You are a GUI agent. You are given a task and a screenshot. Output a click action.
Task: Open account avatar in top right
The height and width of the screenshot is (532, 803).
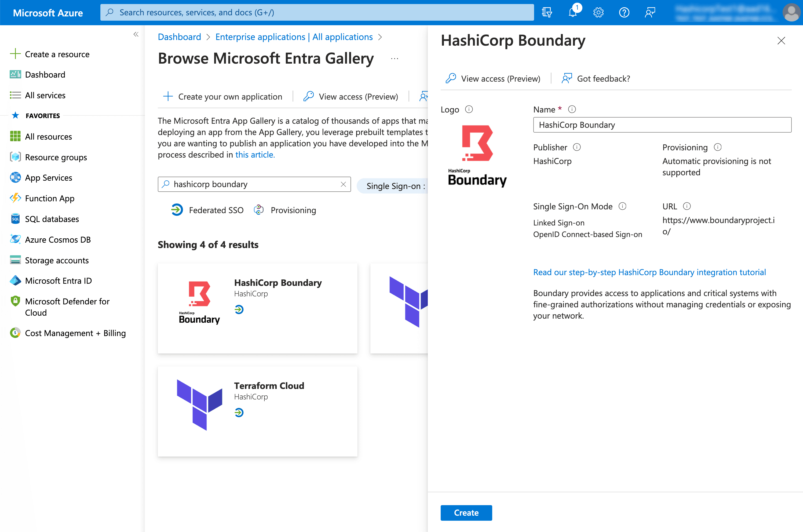tap(791, 13)
